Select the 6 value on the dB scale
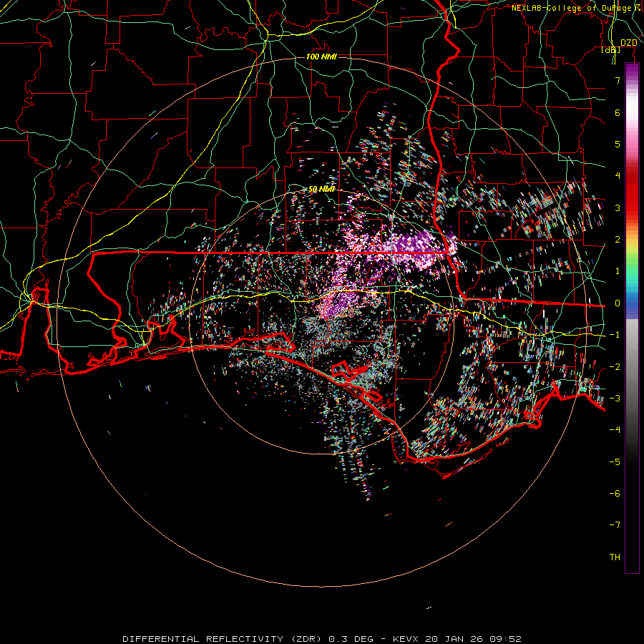The height and width of the screenshot is (644, 644). [618, 112]
